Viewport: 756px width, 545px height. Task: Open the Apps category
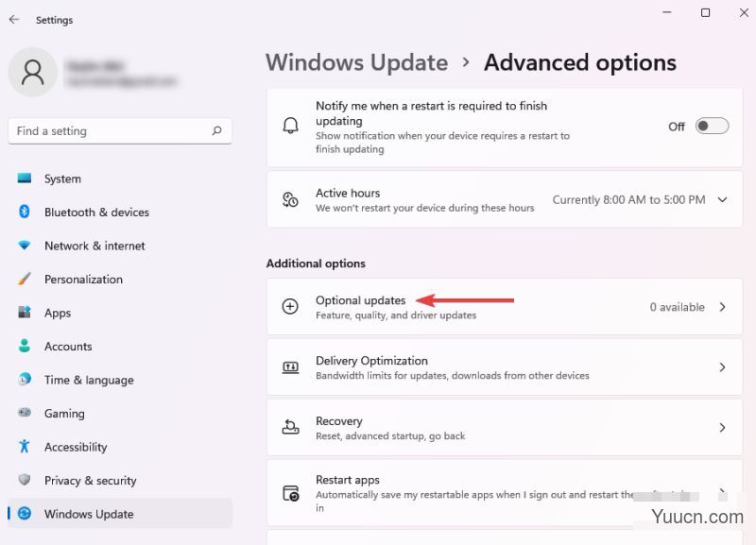(x=120, y=313)
